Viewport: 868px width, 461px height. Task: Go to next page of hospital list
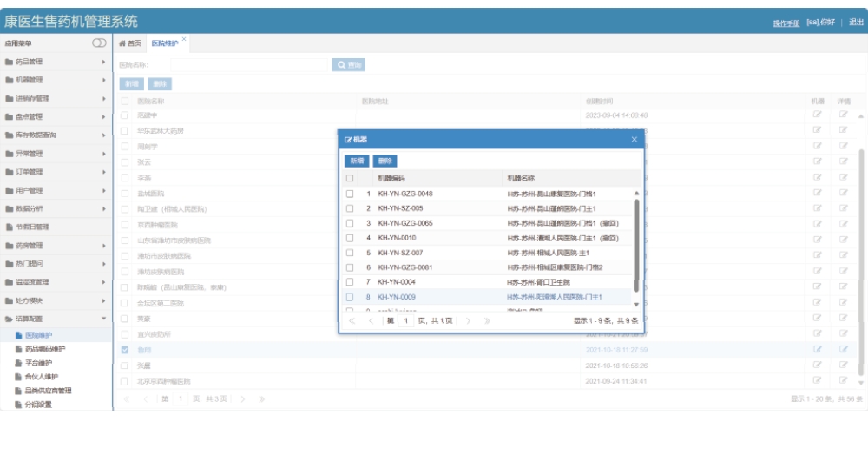click(x=242, y=399)
